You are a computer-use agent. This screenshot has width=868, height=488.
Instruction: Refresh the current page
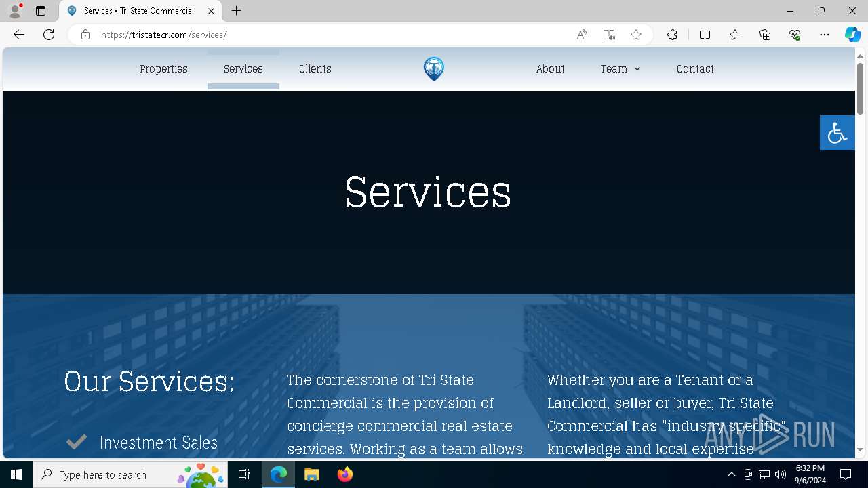click(x=49, y=35)
